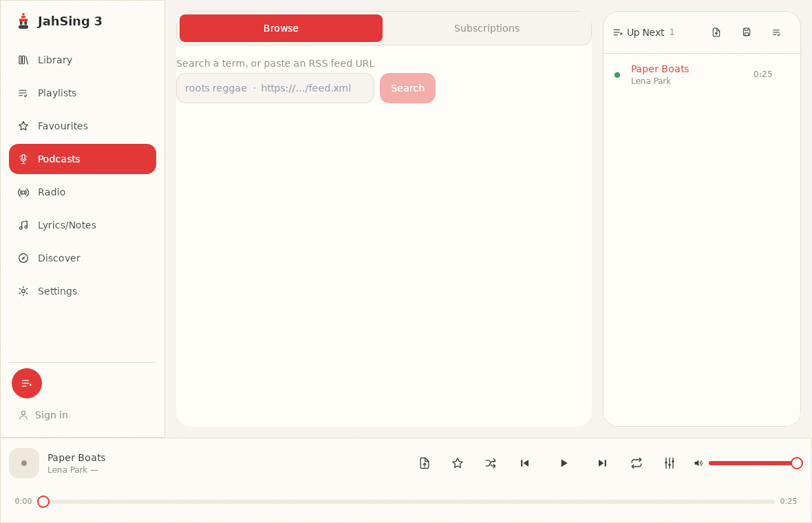The width and height of the screenshot is (812, 523).
Task: Select the Podcasts sidebar item
Action: tap(83, 159)
